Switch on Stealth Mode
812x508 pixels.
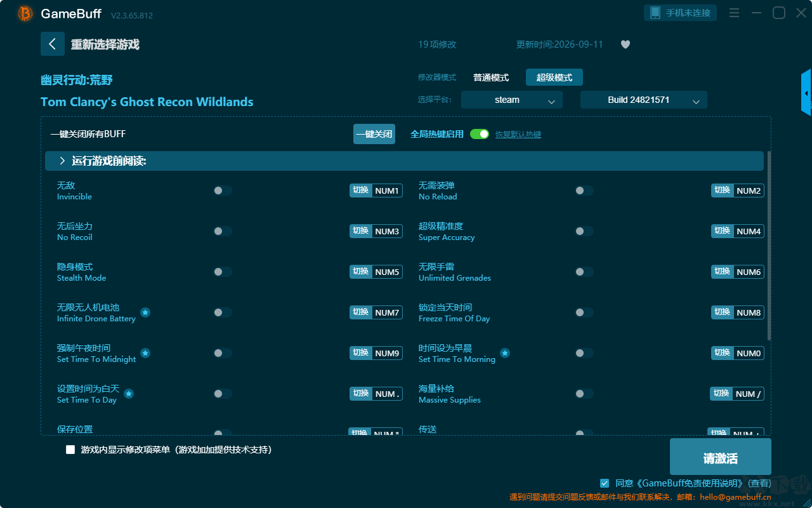click(223, 272)
